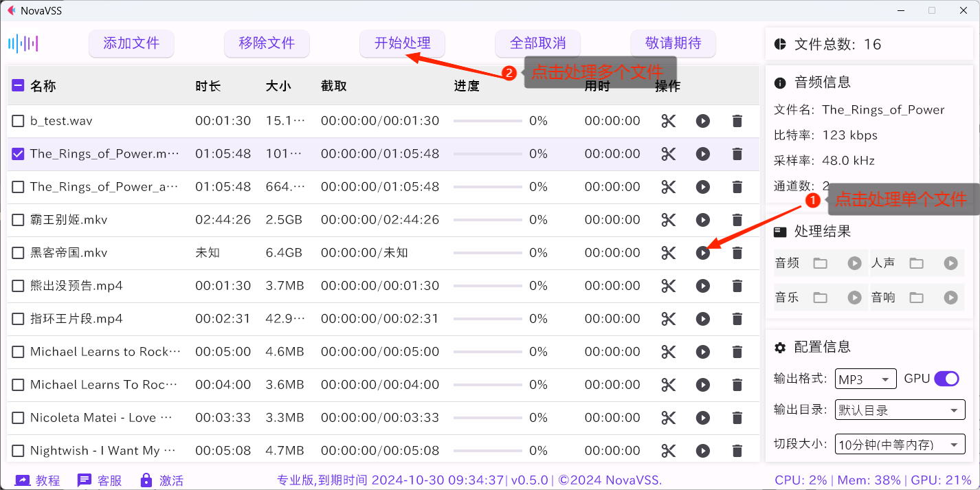The width and height of the screenshot is (980, 490).
Task: Play the 音响 processing result
Action: coord(950,297)
